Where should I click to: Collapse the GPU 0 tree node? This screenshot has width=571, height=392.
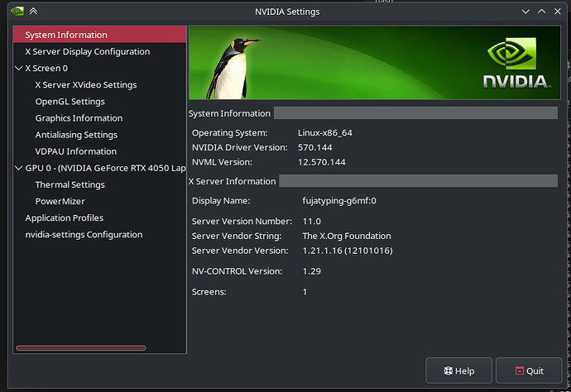18,168
